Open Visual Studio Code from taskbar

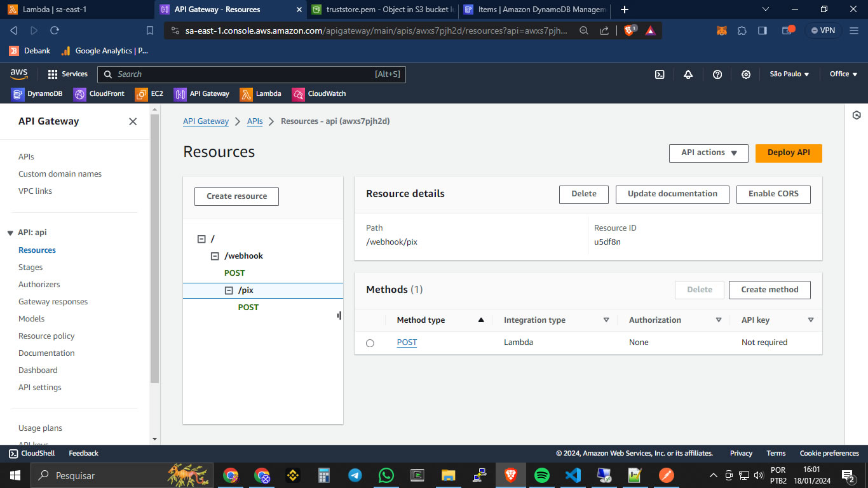click(x=573, y=475)
